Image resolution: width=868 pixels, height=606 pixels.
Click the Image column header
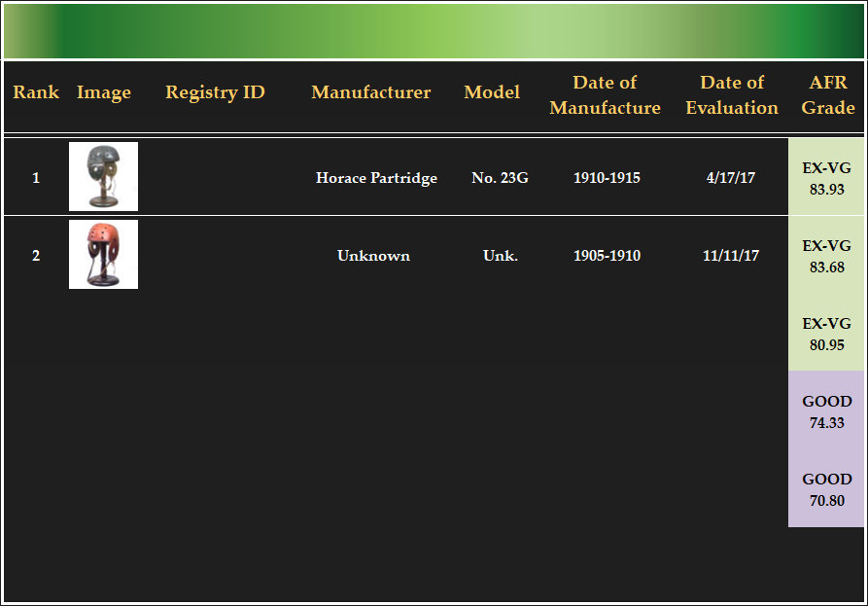click(104, 92)
